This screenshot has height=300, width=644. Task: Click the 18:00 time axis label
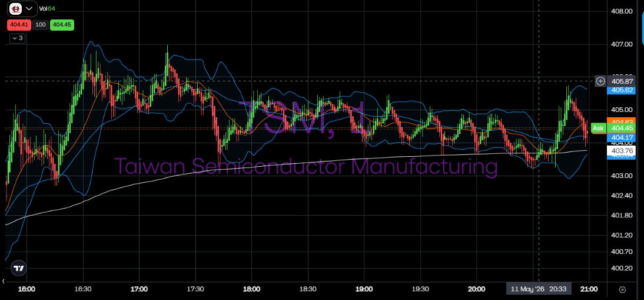251,289
